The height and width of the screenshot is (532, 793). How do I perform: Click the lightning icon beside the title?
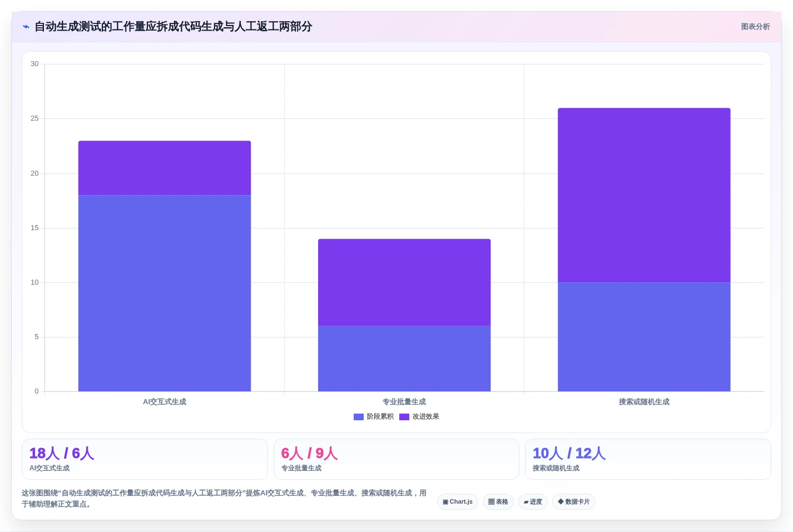(26, 27)
